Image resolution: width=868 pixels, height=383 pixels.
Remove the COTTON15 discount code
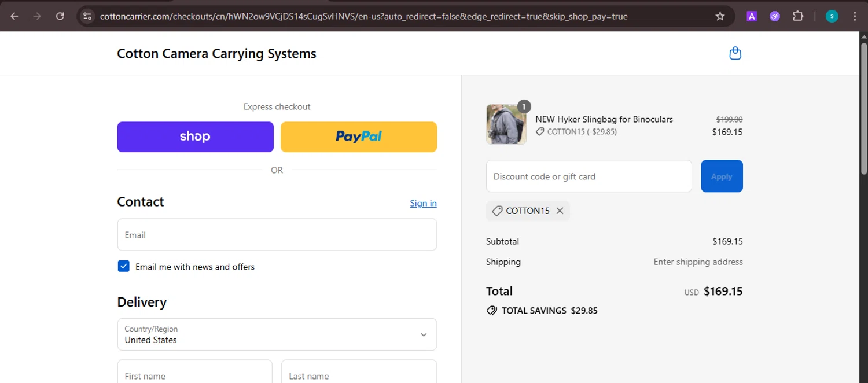(560, 211)
